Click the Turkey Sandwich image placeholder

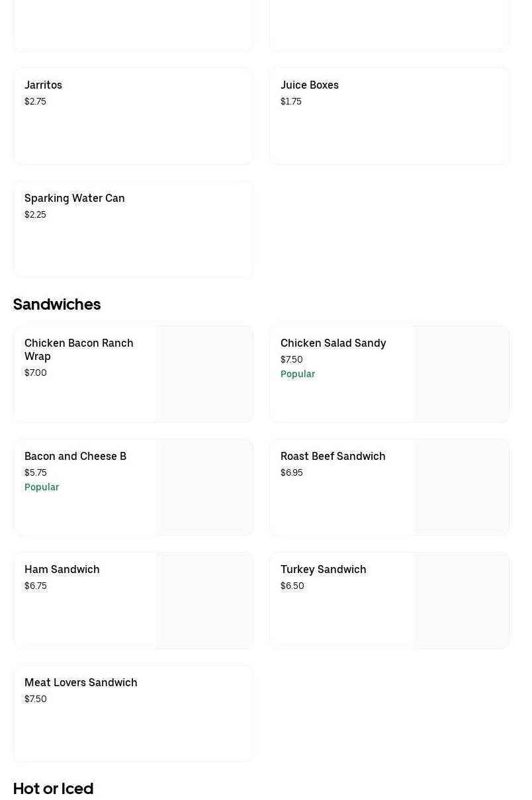pos(461,601)
